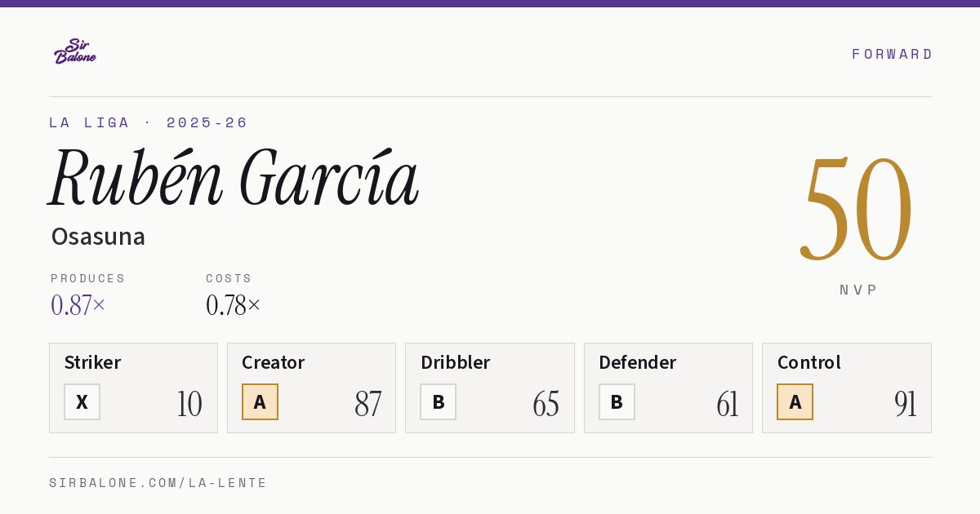980x514 pixels.
Task: Click the A grade badge in Control
Action: coord(795,401)
